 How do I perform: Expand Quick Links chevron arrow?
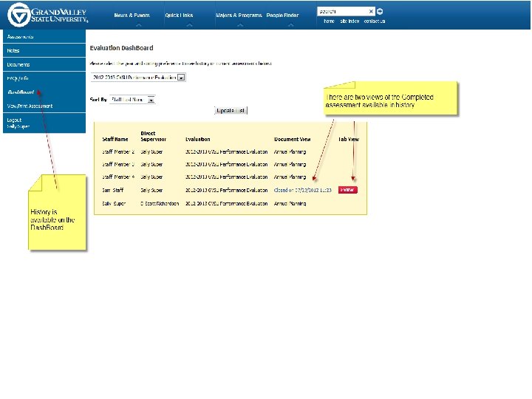pos(189,25)
